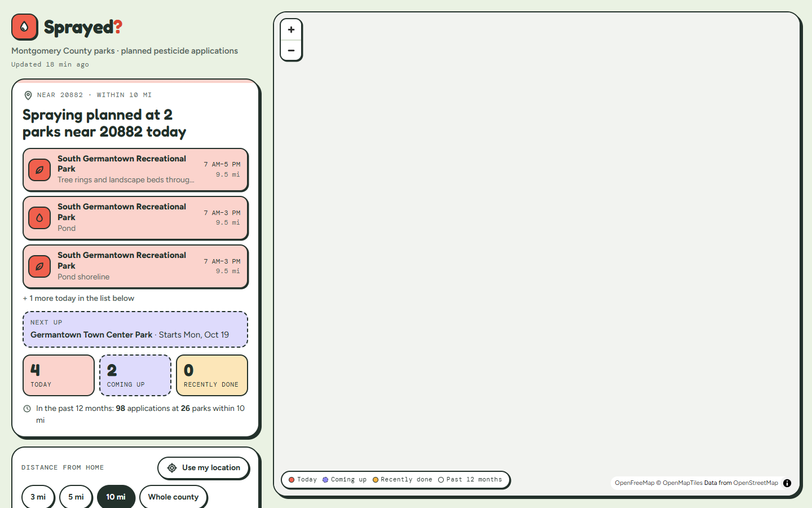Click the leaf icon on the Tree rings card
This screenshot has height=508, width=812.
click(x=39, y=170)
